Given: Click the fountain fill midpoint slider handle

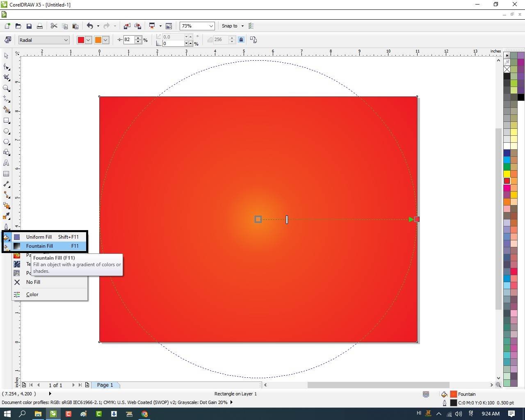Looking at the screenshot, I should (x=287, y=219).
